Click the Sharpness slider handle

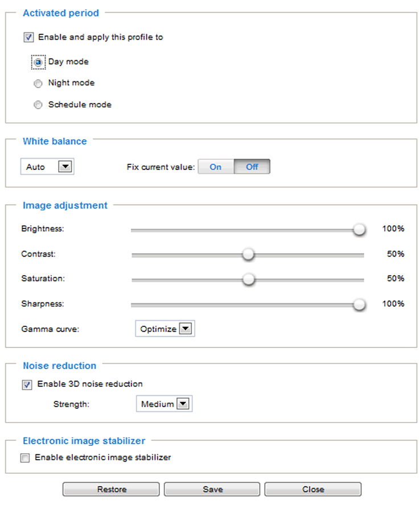click(359, 304)
